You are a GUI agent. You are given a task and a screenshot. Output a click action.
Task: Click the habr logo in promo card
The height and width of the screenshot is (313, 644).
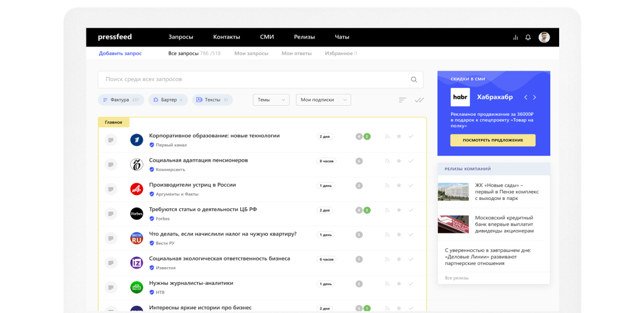[460, 98]
